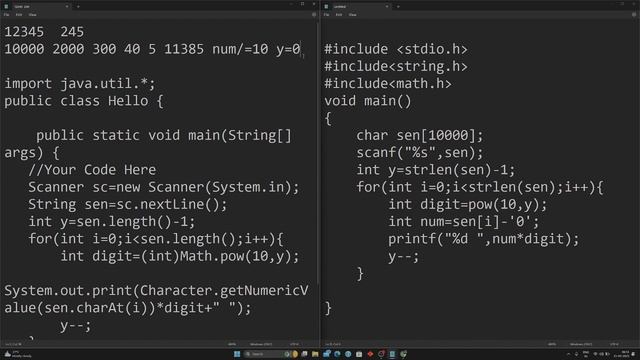640x360 pixels.
Task: Maximize the left Notepad window
Action: coord(302,4)
